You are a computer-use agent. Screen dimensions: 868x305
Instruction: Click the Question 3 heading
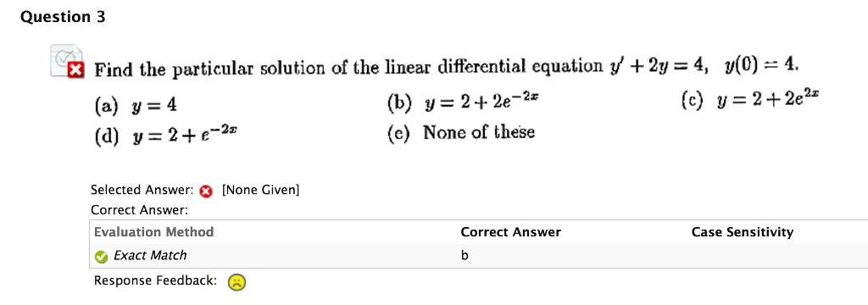tap(63, 18)
